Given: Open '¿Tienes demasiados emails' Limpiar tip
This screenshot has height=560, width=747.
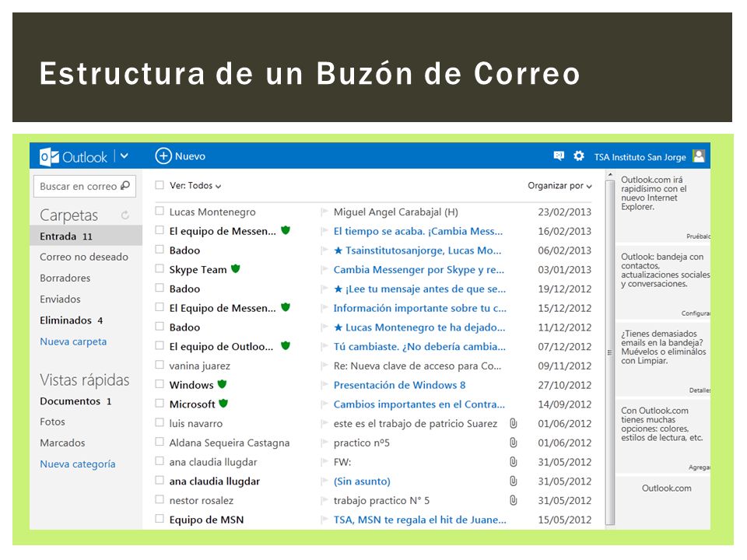Looking at the screenshot, I should [663, 360].
